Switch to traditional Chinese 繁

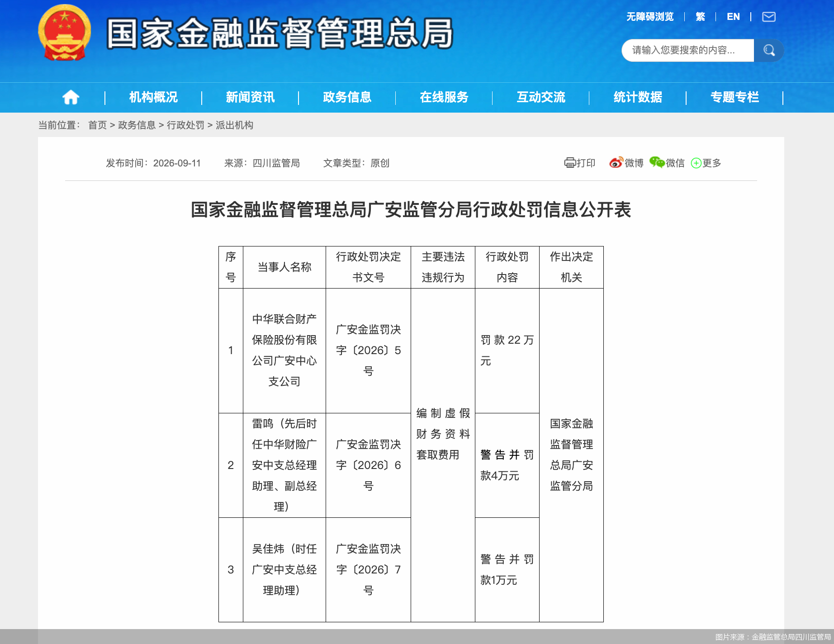[x=700, y=17]
